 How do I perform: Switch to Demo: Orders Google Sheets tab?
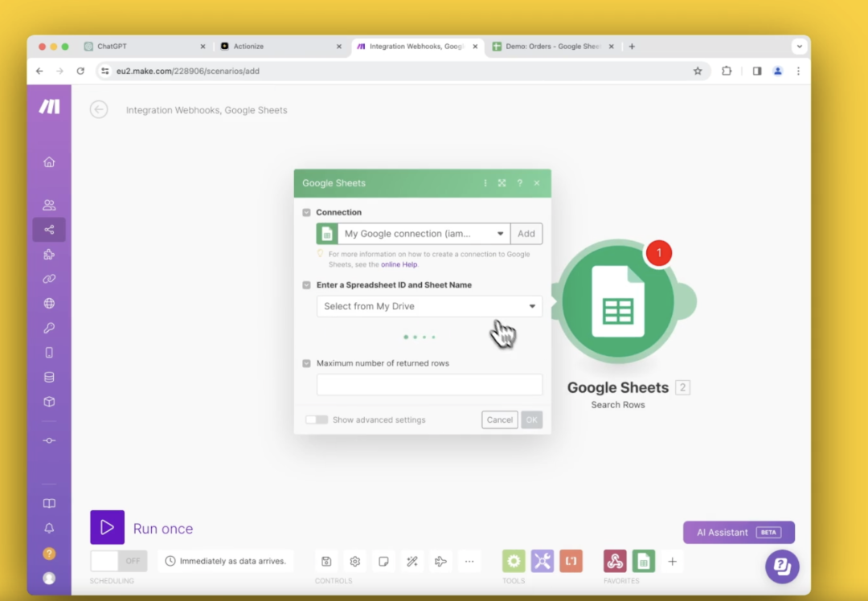(x=552, y=47)
